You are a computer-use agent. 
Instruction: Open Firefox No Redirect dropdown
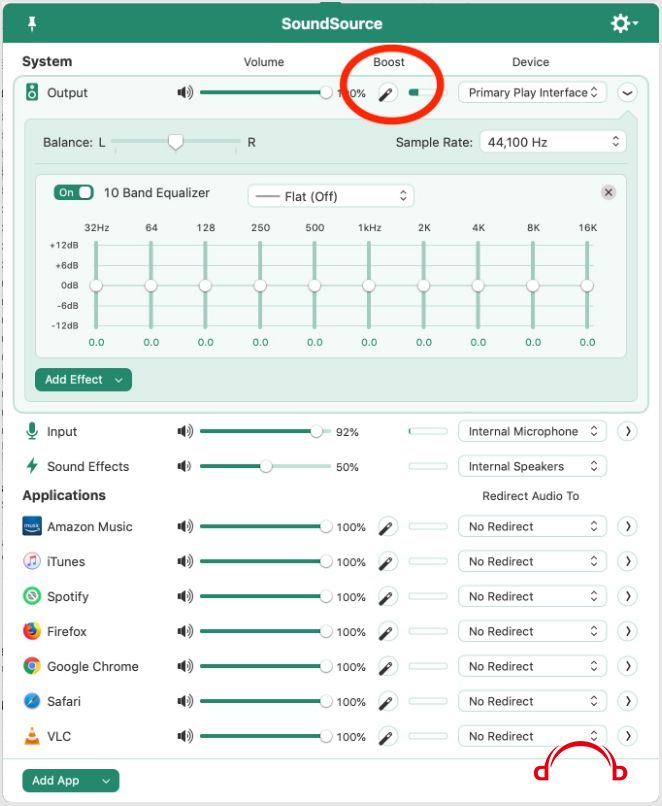coord(532,631)
